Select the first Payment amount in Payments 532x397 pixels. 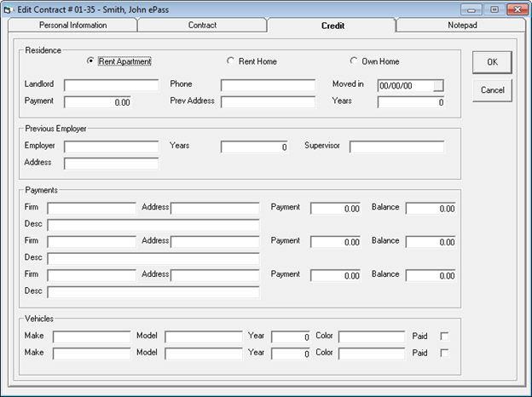(x=335, y=209)
